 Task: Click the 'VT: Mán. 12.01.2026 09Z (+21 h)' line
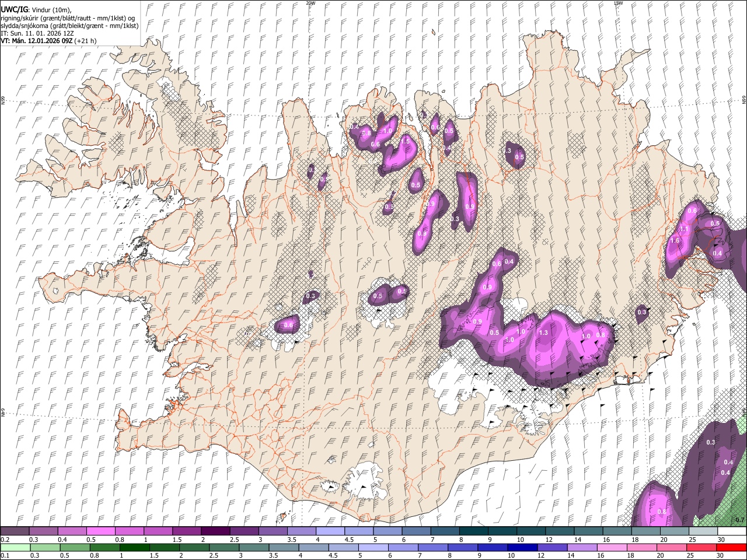[x=48, y=41]
